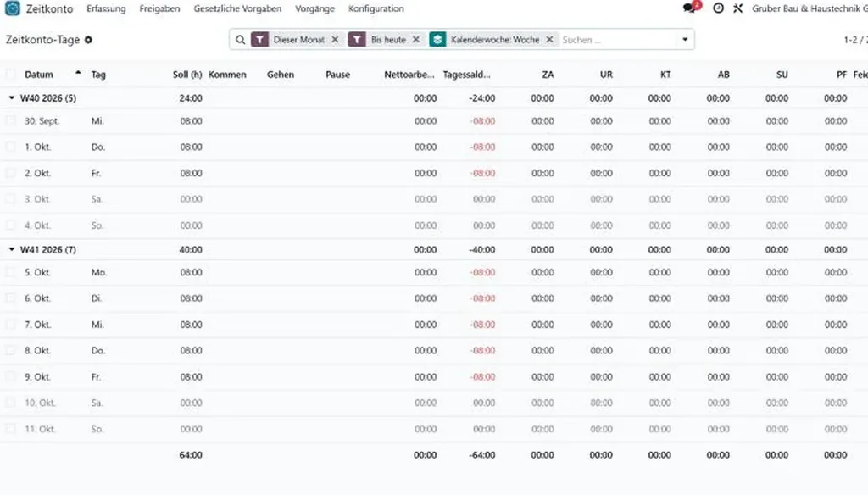Click the 08:00 Soll value of 8. Okt.

tap(191, 351)
